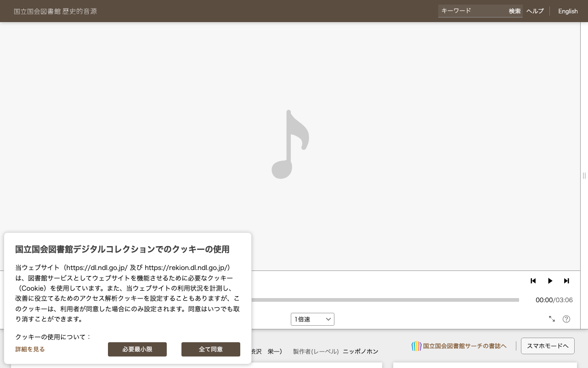Click the キーワード search field
Viewport: 588px width, 368px height.
[472, 11]
